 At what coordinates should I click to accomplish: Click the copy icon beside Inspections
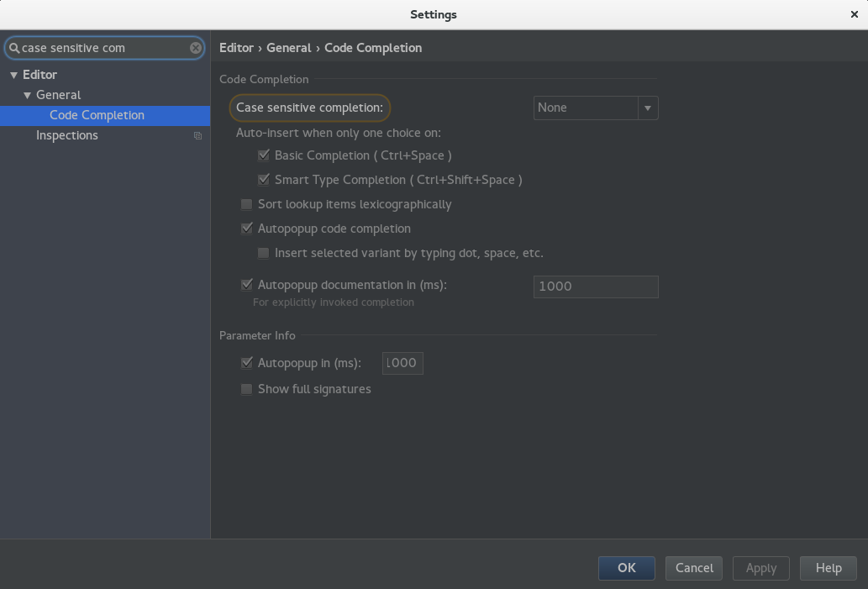point(197,135)
